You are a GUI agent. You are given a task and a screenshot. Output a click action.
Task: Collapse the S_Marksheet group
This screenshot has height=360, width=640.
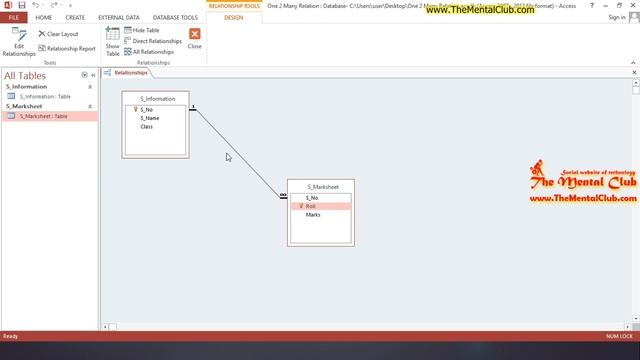pyautogui.click(x=90, y=106)
